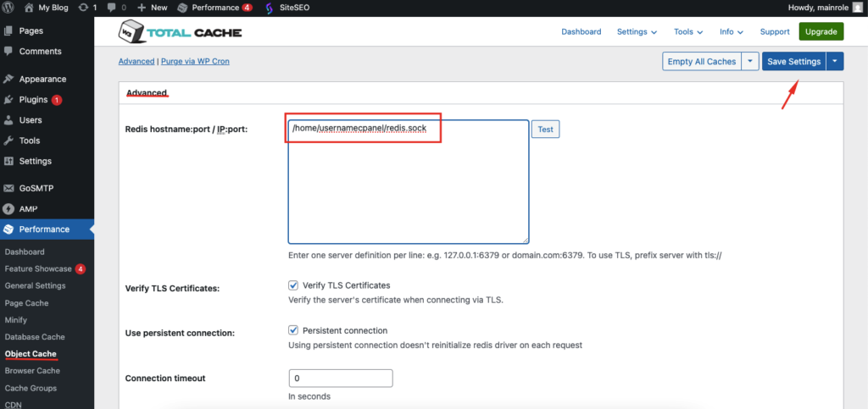Click the Appearance paintbrush icon
Image resolution: width=868 pixels, height=409 pixels.
coord(8,79)
